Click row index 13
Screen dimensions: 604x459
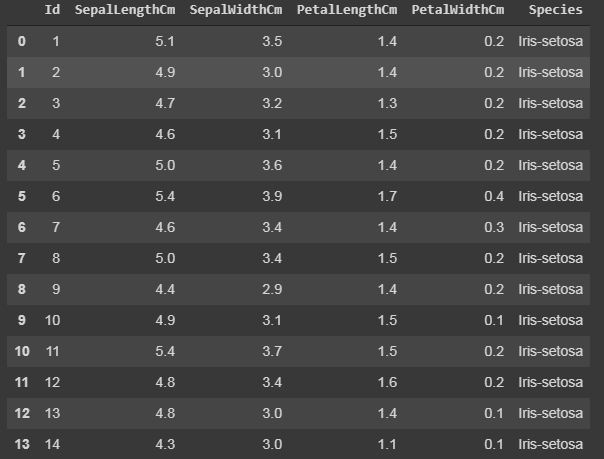click(x=22, y=444)
